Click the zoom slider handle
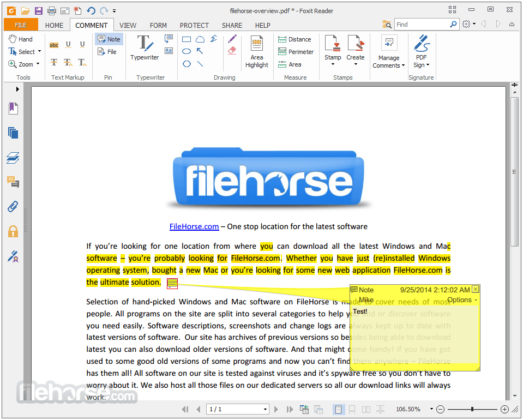The image size is (523, 420). tap(472, 409)
